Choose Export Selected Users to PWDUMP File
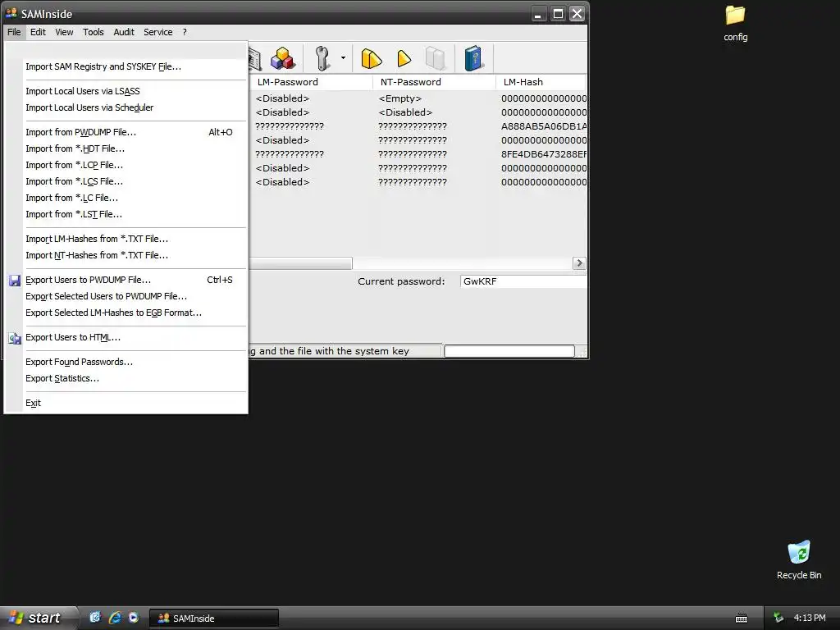Viewport: 840px width, 630px height. pos(126,296)
